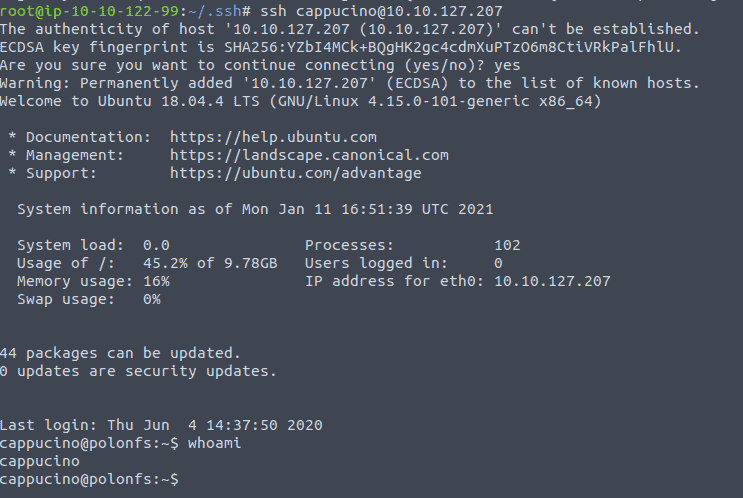The image size is (743, 498).
Task: Open the landscape.canonical.com management link
Action: pyautogui.click(x=309, y=155)
